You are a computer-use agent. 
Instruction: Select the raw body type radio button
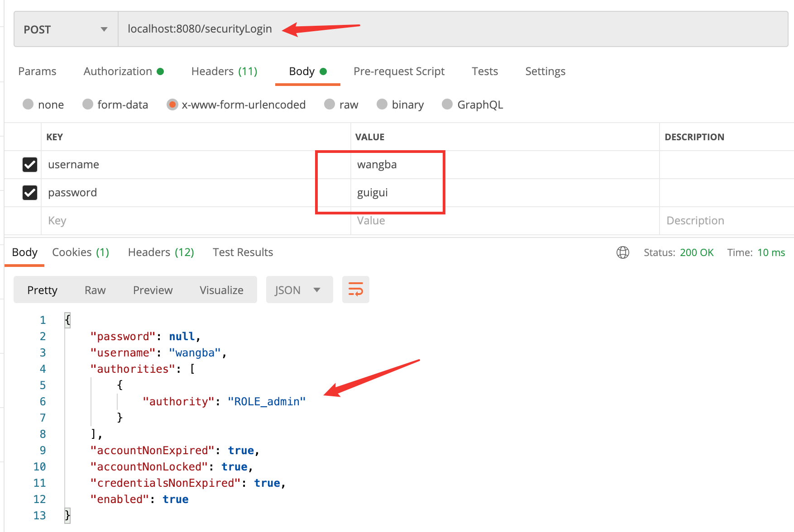tap(330, 104)
